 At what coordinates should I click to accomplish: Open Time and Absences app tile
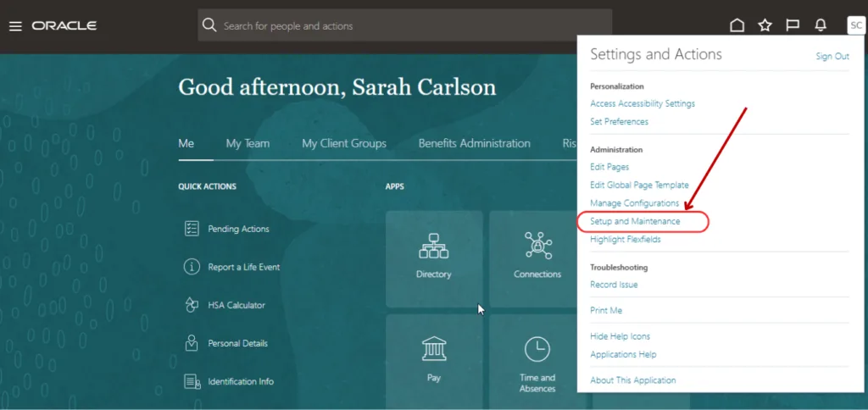pyautogui.click(x=537, y=360)
